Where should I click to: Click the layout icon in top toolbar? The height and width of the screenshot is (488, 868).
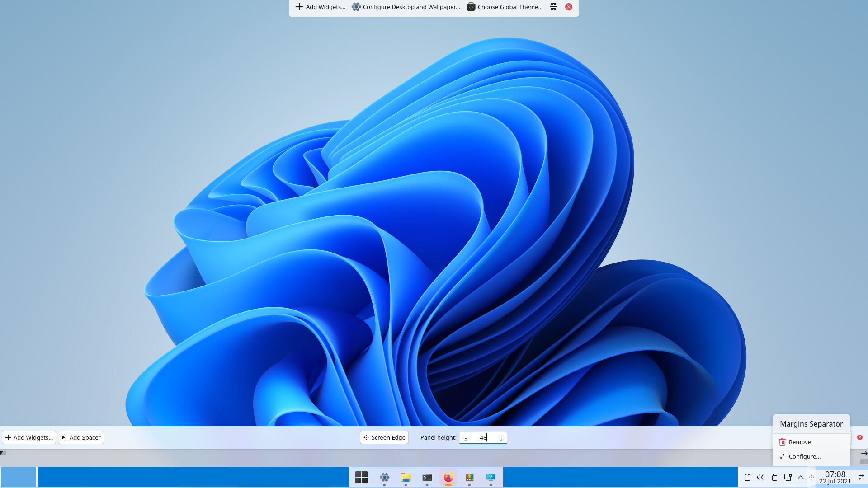coord(553,7)
